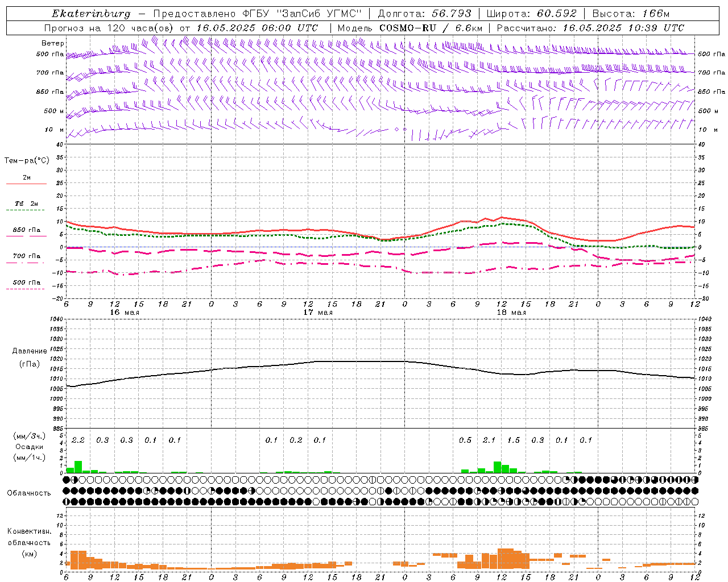Click the 'Модель COSMO-RU / 6.6км' text
This screenshot has height=582, width=728.
click(410, 28)
